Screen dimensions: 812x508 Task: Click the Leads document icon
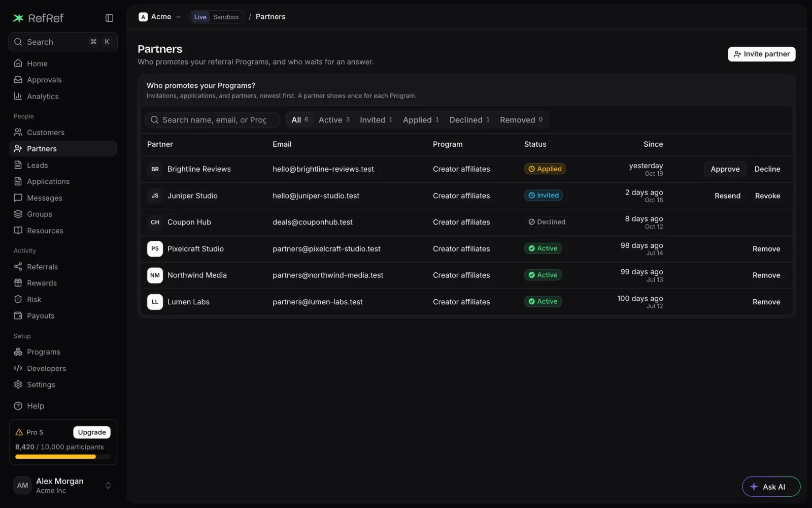pyautogui.click(x=18, y=165)
